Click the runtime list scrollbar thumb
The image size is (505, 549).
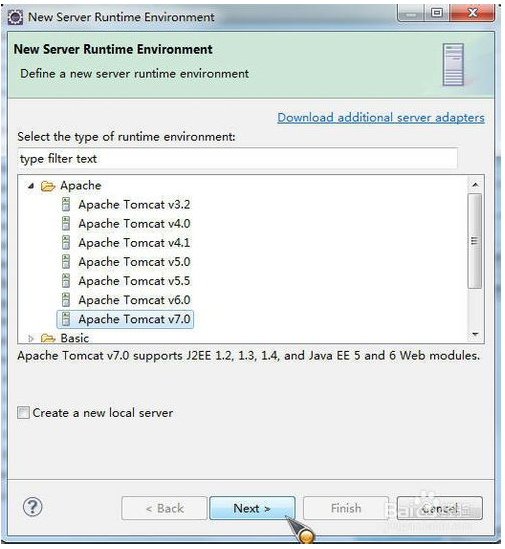475,241
